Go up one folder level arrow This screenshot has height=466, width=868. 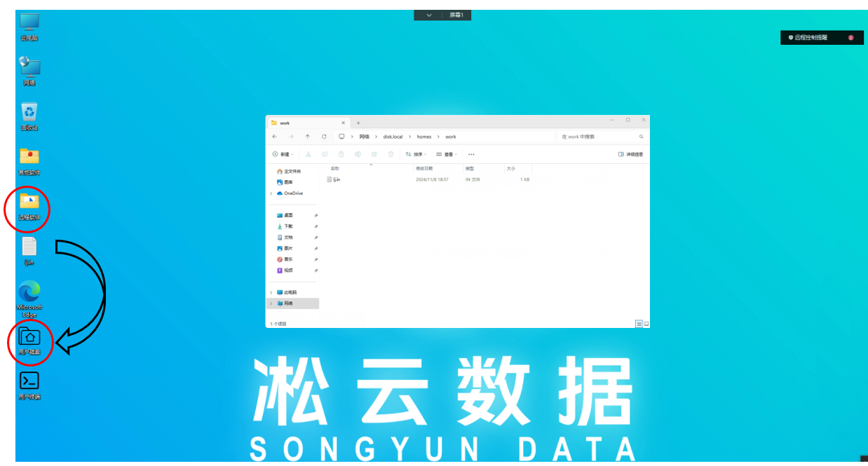[307, 137]
